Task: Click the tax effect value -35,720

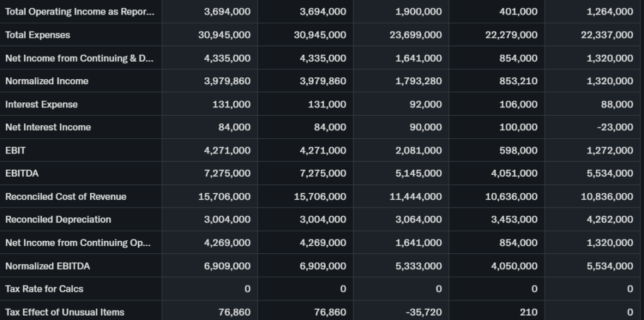Action: tap(424, 312)
